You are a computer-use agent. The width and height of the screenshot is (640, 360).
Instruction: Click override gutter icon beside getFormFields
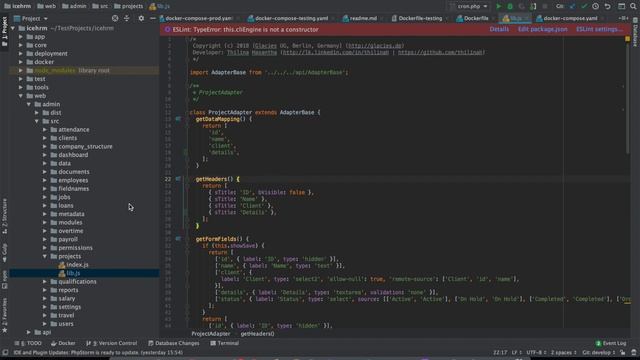[178, 239]
